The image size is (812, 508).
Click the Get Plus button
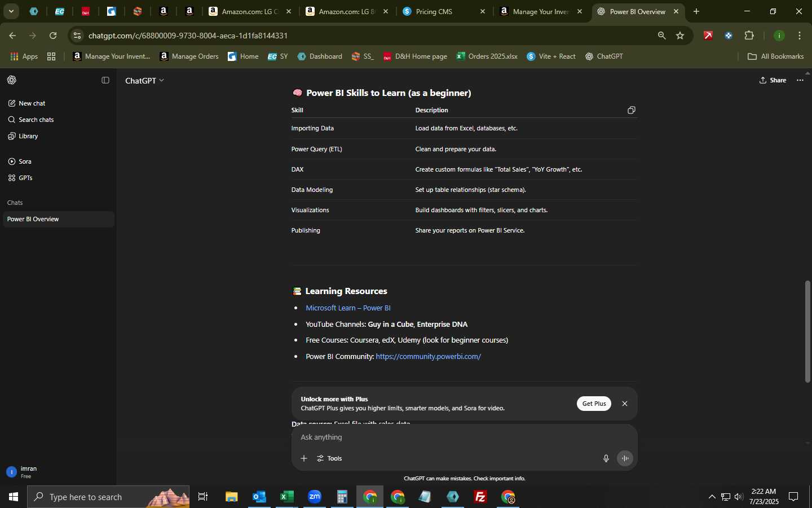coord(594,404)
